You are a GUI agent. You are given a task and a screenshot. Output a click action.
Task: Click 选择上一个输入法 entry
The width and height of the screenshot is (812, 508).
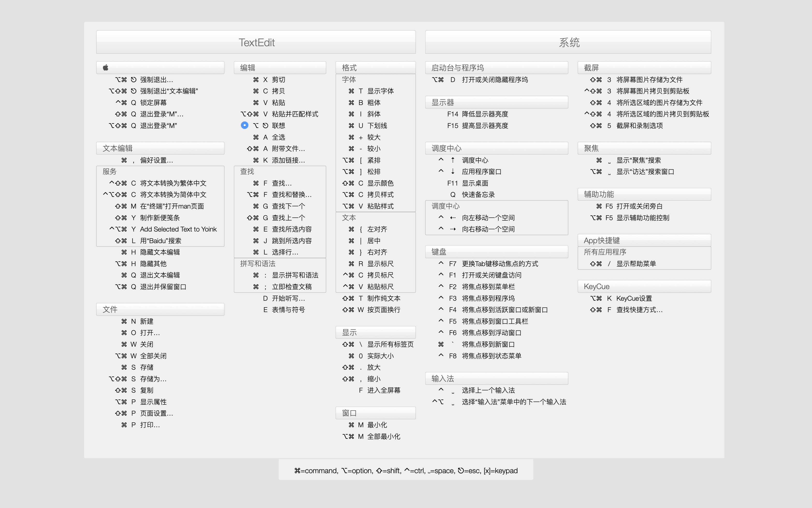point(477,390)
